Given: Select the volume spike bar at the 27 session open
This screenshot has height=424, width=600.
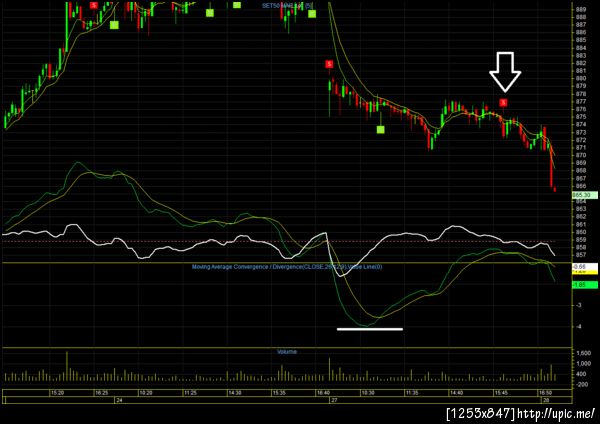Looking at the screenshot, I should pyautogui.click(x=329, y=369).
